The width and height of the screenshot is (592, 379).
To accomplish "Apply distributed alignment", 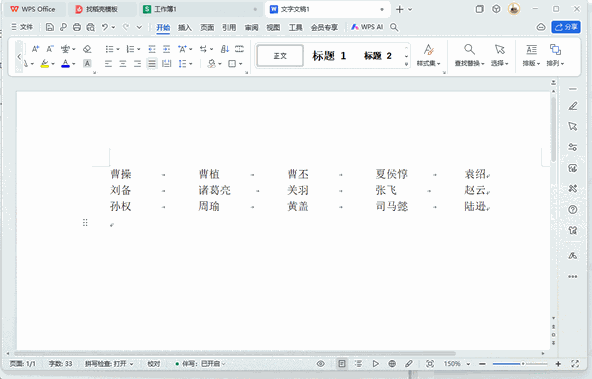I will (166, 64).
